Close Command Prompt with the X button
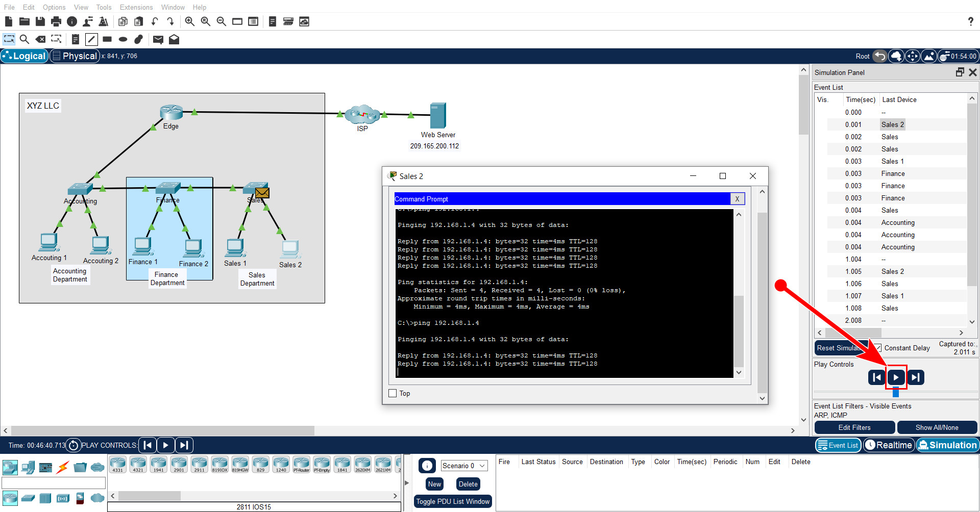This screenshot has width=980, height=512. pos(737,199)
